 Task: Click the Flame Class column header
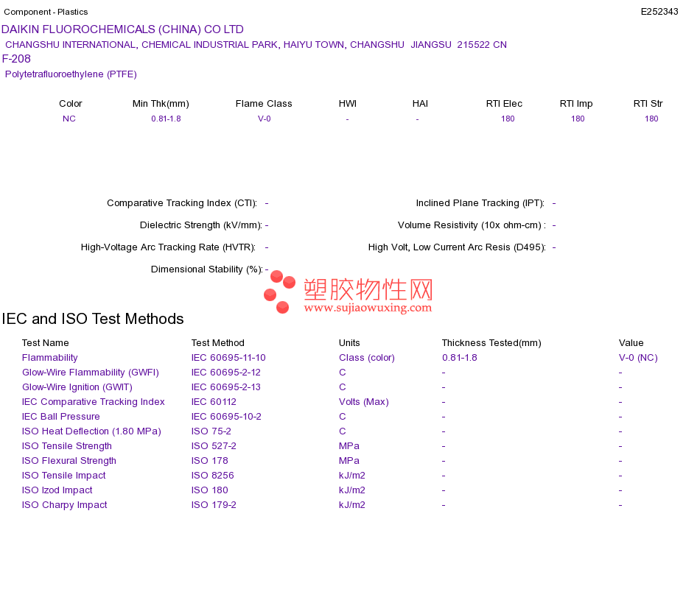click(x=264, y=104)
